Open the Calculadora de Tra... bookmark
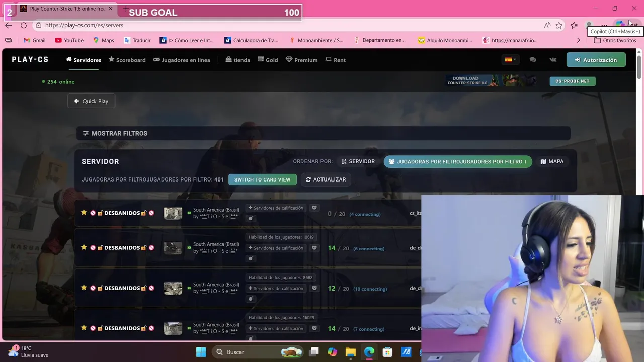Screen dimensions: 644x362 252,40
